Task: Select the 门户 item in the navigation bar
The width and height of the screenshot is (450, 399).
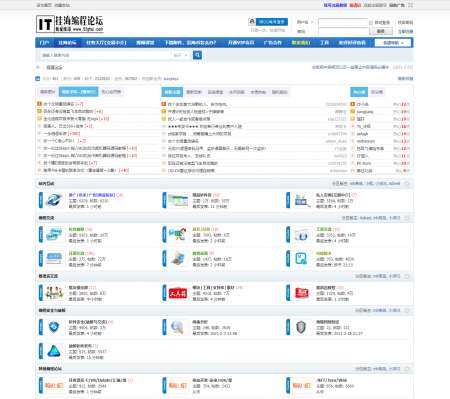Action: [x=45, y=43]
